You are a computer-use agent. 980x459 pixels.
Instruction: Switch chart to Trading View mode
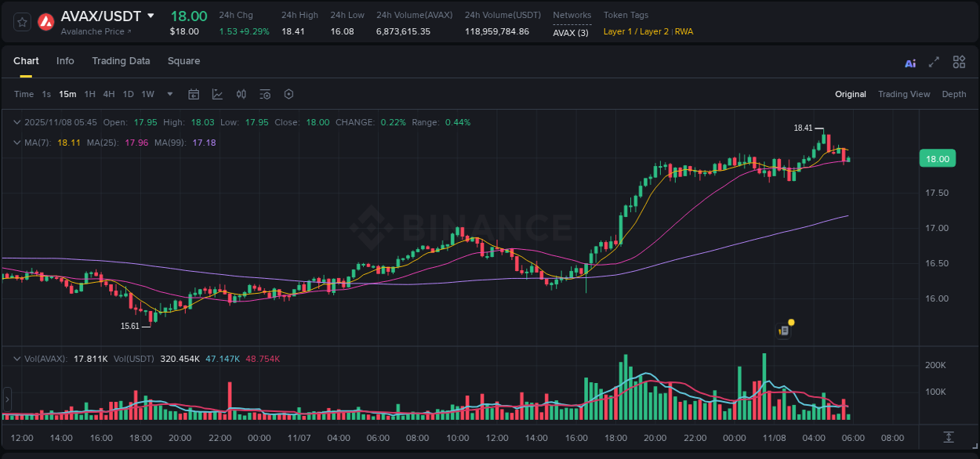point(904,94)
